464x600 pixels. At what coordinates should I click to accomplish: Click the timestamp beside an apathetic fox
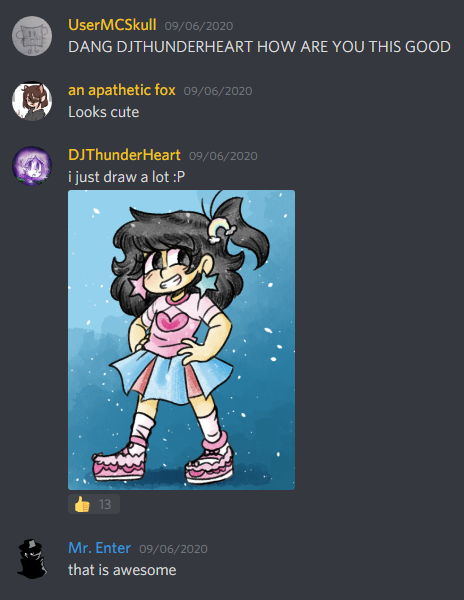coord(218,91)
